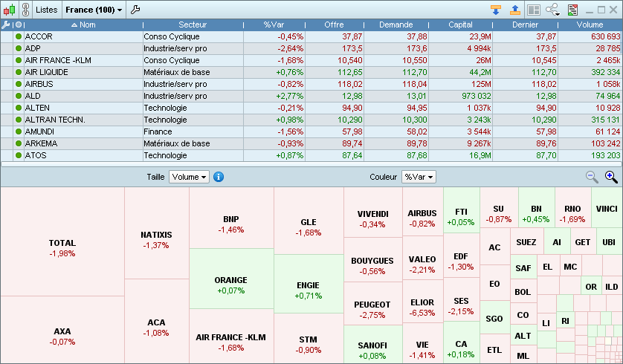
Task: Sort table by Volume column header
Action: click(590, 25)
